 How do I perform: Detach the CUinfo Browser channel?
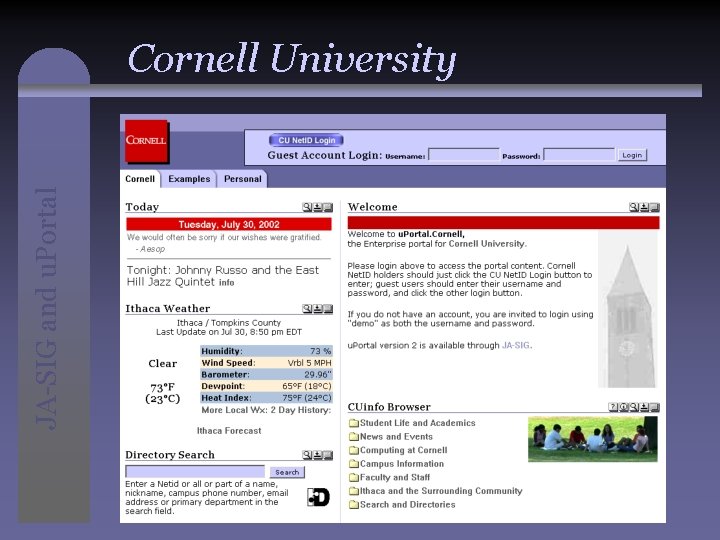(x=655, y=407)
